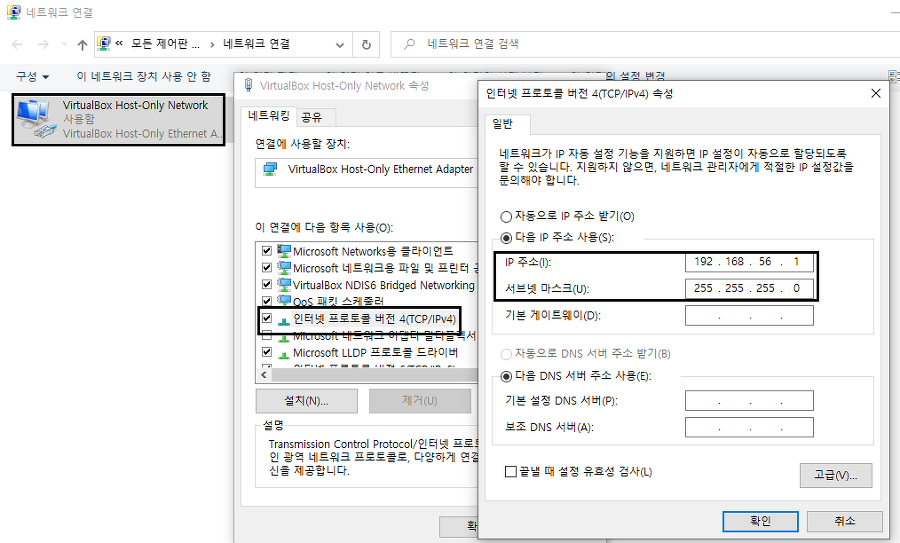Expand hidden breadcrumb path chevrons
The width and height of the screenshot is (900, 543).
pos(119,43)
